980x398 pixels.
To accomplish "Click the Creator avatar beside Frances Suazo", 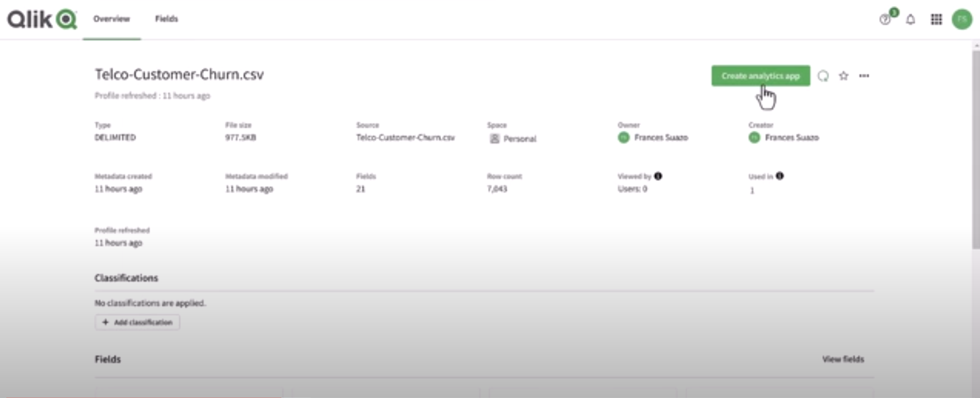I will pos(754,138).
